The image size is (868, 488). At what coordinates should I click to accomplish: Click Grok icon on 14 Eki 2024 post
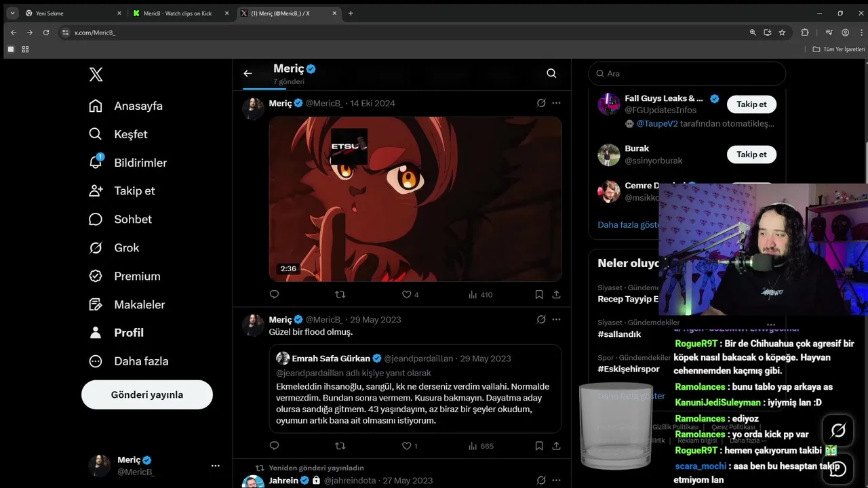coord(541,103)
